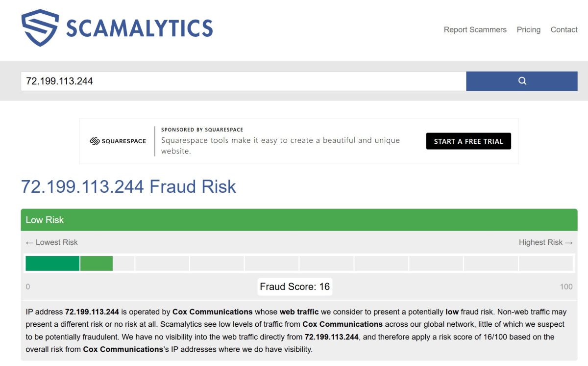Click the IP address search field
The image size is (588, 366).
coord(243,81)
